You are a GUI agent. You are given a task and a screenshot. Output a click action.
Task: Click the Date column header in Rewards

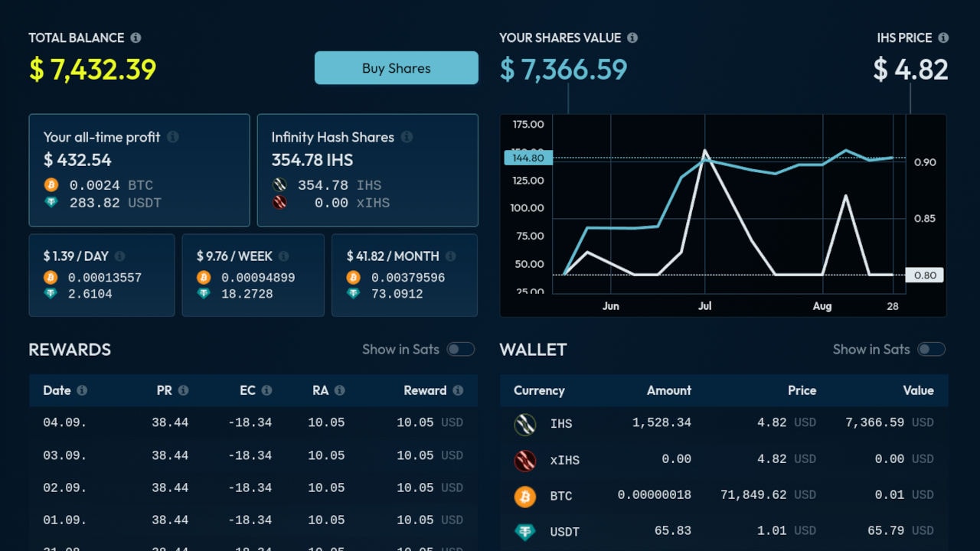tap(57, 390)
